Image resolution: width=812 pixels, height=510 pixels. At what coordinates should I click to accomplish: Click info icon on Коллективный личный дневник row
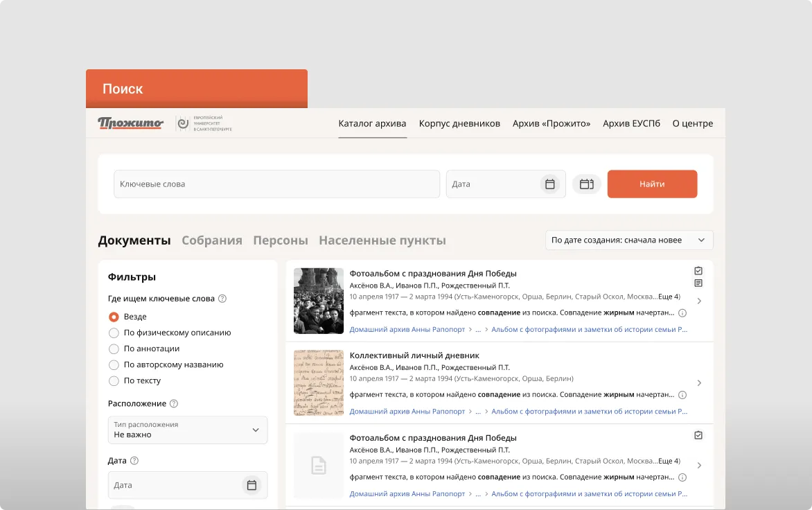coord(682,395)
